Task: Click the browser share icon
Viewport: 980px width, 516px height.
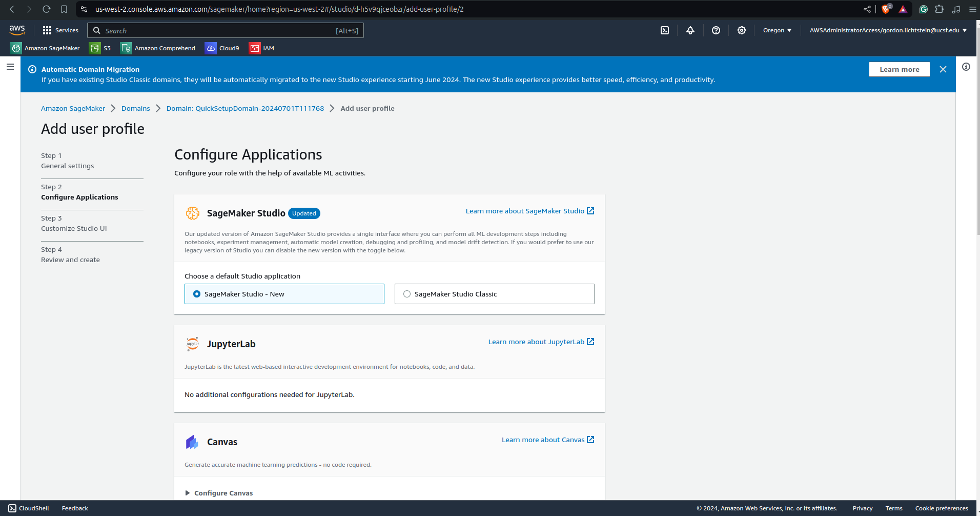Action: (867, 9)
